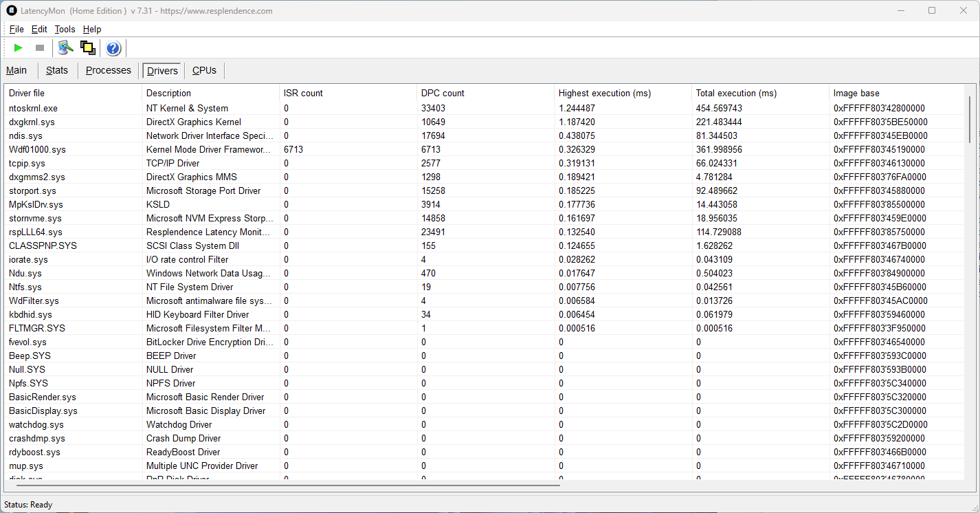Open the File menu

(16, 29)
